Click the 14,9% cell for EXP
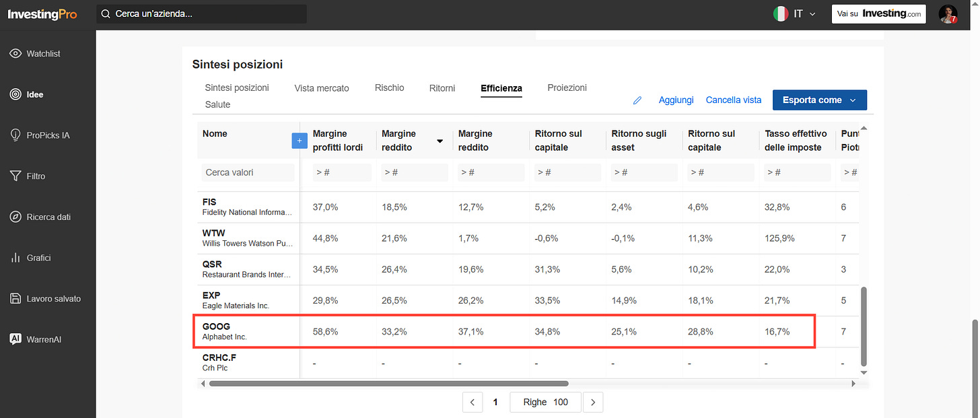980x418 pixels. click(624, 300)
